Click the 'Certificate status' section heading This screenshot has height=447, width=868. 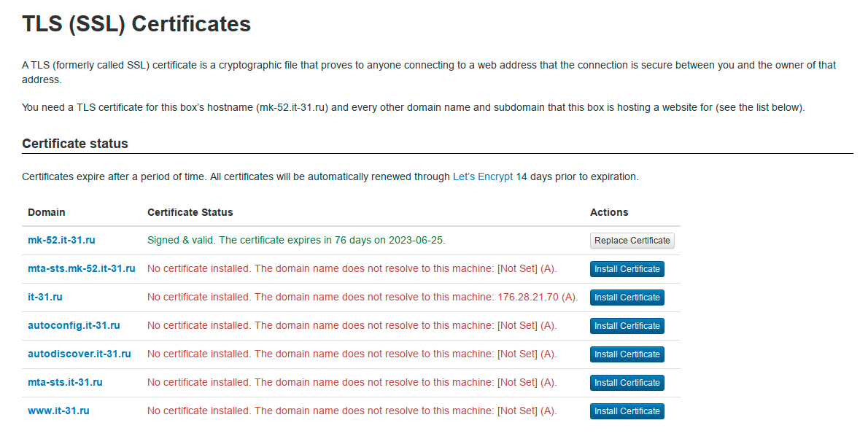pyautogui.click(x=75, y=144)
